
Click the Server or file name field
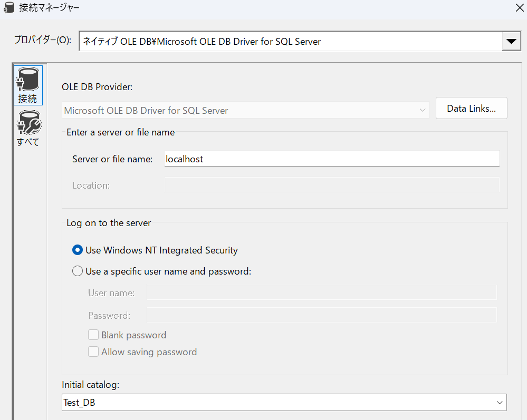tap(332, 159)
